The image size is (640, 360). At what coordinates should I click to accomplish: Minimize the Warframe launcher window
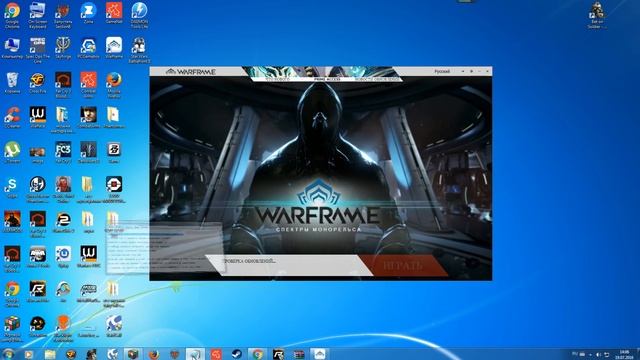[480, 71]
